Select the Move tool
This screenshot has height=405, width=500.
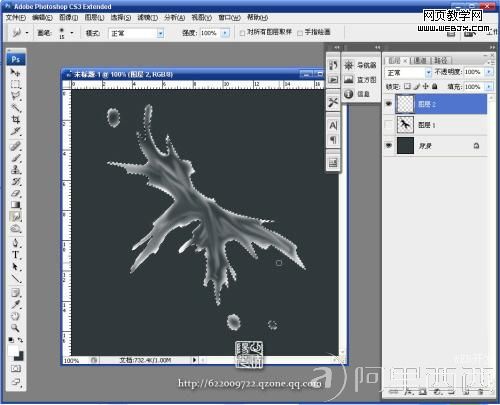pos(15,73)
